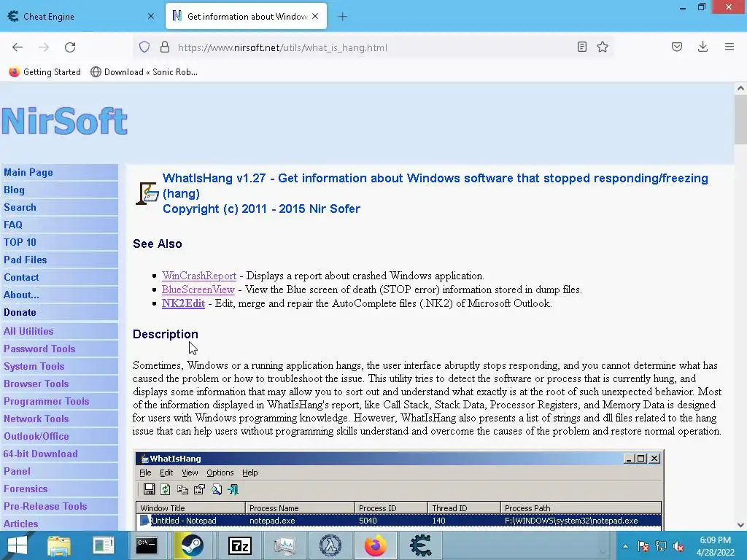Reload the current page

[x=70, y=47]
